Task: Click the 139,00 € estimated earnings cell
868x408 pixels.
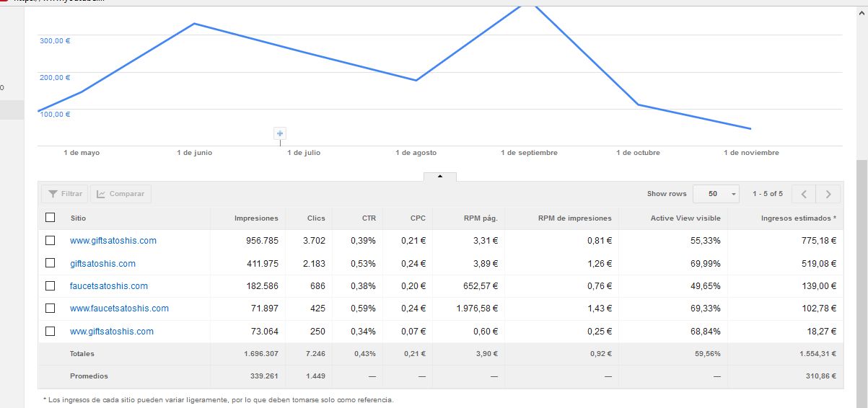Action: coord(818,286)
